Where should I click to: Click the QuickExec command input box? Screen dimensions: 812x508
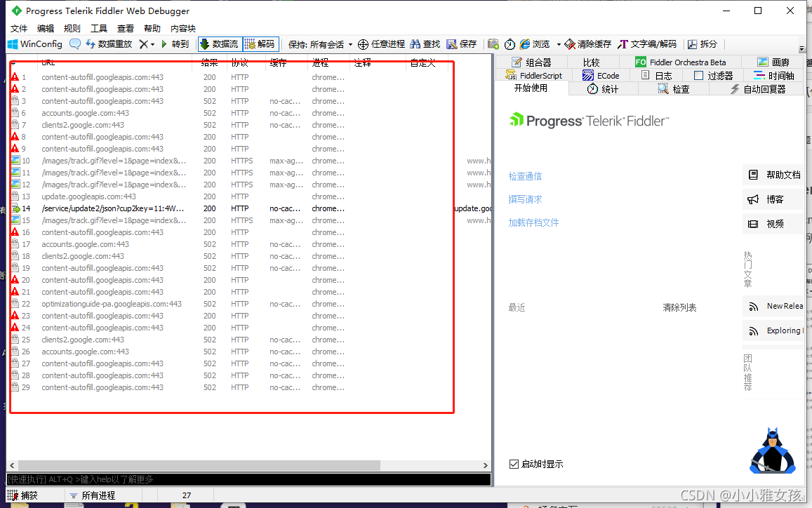tap(248, 479)
